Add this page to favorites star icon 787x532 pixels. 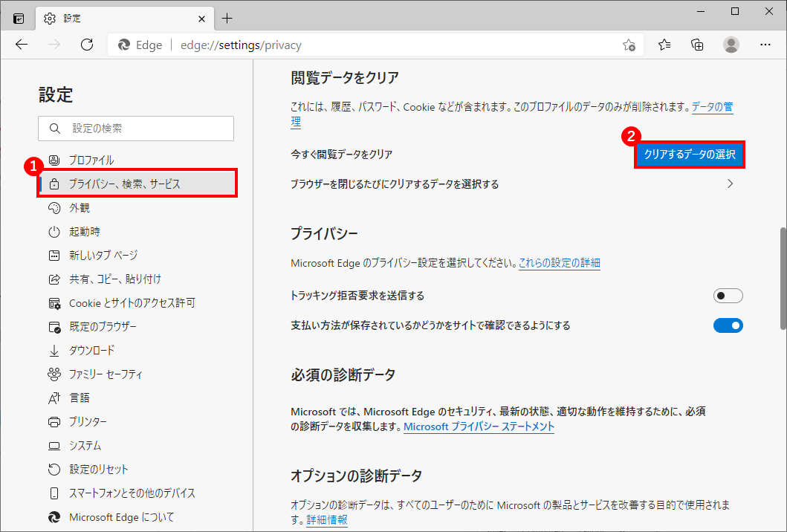click(629, 45)
